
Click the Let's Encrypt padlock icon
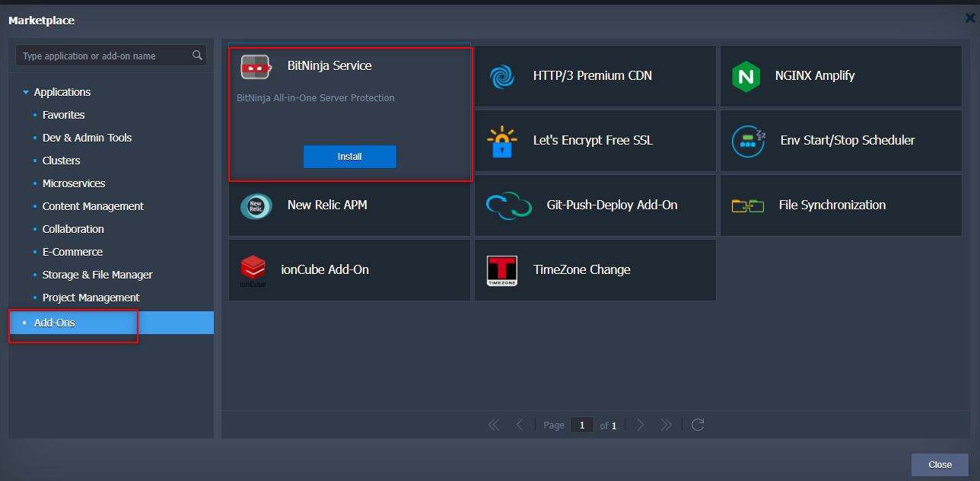pyautogui.click(x=502, y=141)
